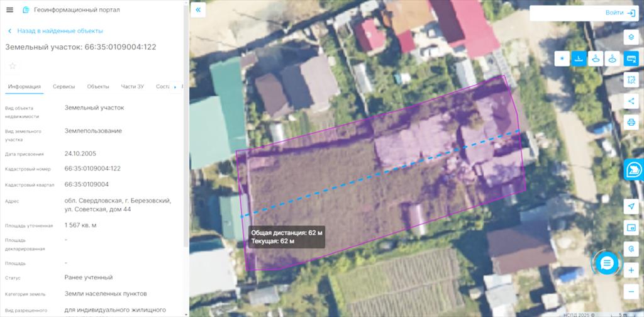This screenshot has height=317, width=644.
Task: Locate my position on the map
Action: point(631,206)
